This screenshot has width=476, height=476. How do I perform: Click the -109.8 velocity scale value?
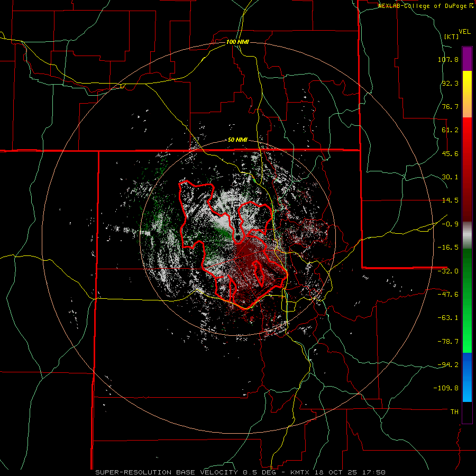coord(446,388)
